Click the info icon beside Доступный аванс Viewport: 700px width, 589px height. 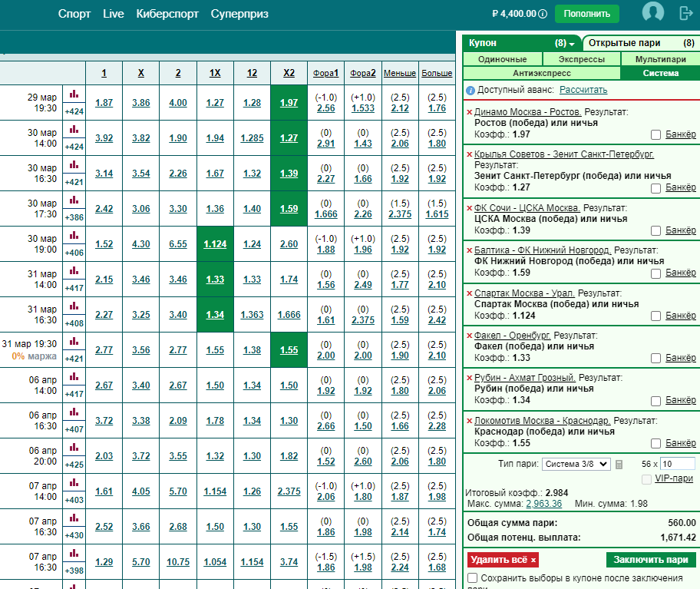(470, 90)
